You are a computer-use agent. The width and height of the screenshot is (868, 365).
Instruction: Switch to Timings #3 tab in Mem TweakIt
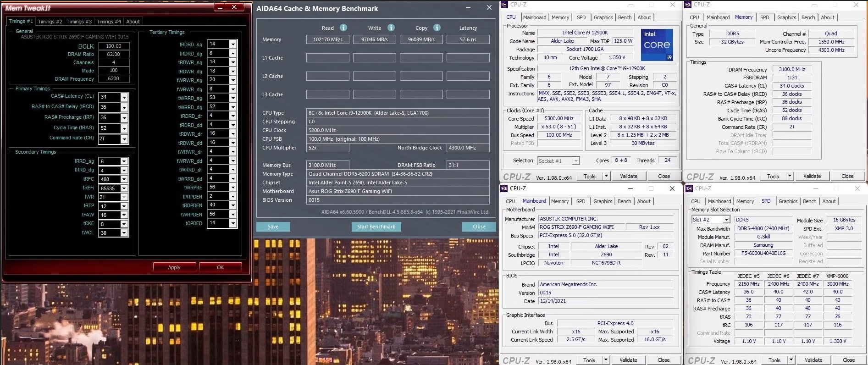tap(79, 22)
